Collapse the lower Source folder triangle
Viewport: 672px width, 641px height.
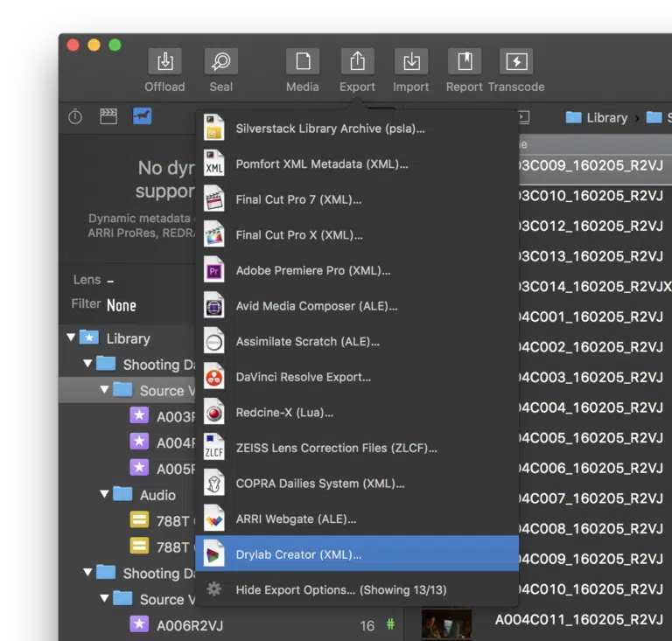[x=105, y=598]
